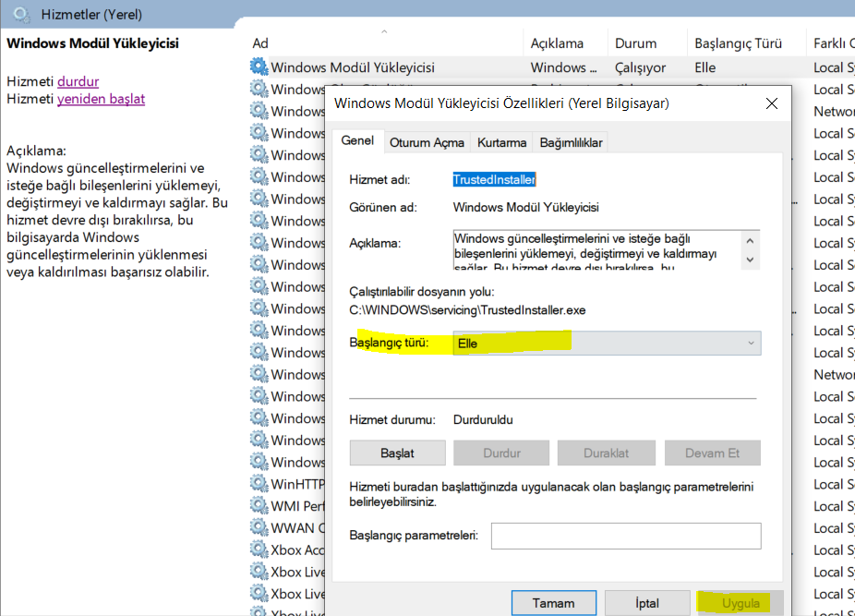Confirm with the Tamam button
Image resolution: width=855 pixels, height=616 pixels.
point(553,603)
